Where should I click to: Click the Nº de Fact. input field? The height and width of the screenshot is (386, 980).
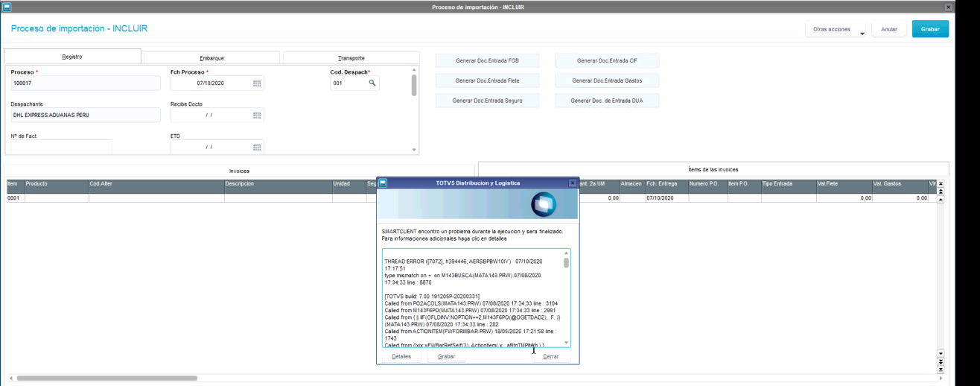[61, 147]
